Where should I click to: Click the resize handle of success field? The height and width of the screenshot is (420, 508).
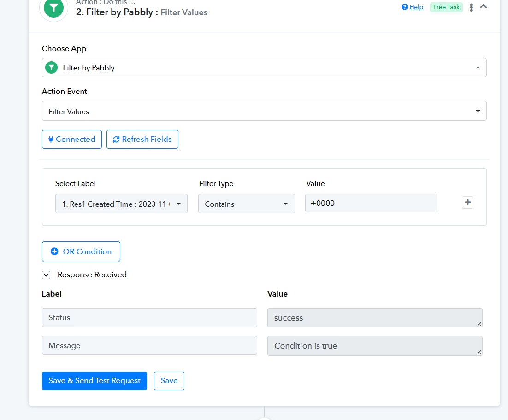pos(479,324)
